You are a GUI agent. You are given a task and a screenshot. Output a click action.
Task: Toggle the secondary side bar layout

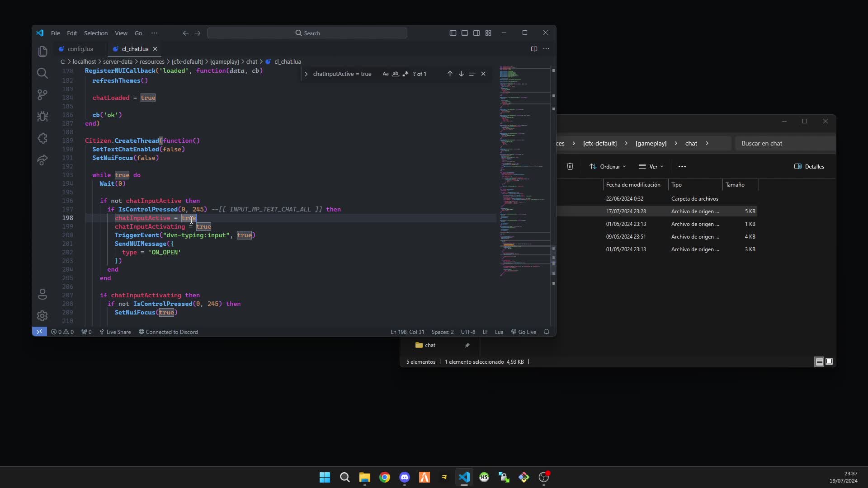tap(476, 33)
